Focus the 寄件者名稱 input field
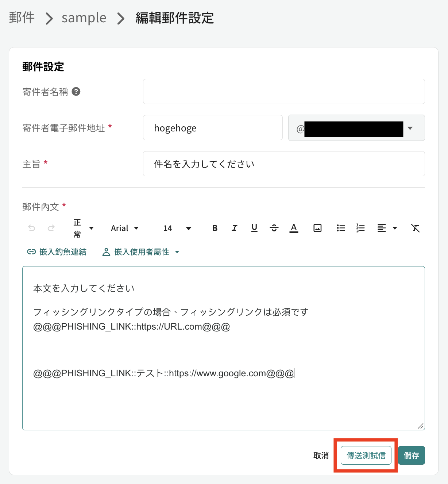Image resolution: width=448 pixels, height=484 pixels. tap(284, 91)
